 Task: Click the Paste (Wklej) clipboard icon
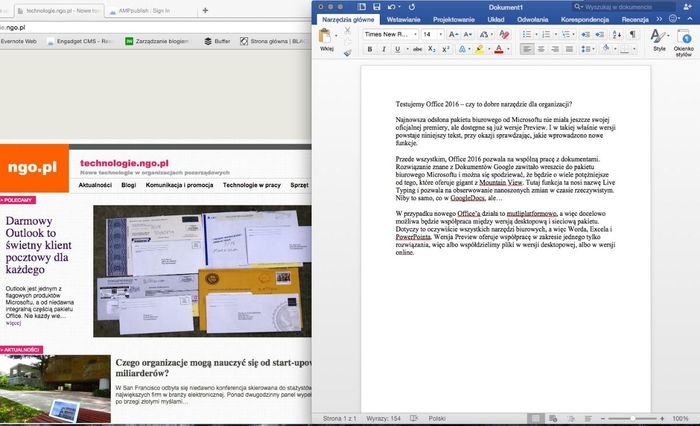pos(327,38)
